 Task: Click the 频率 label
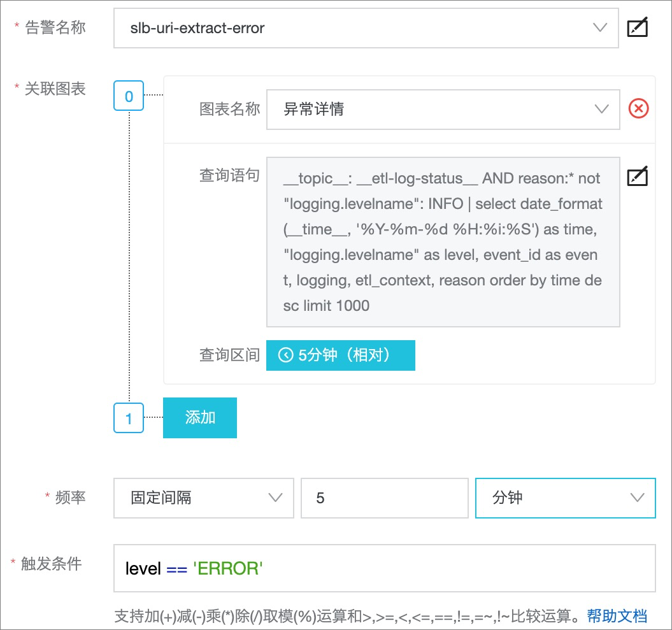pyautogui.click(x=71, y=498)
